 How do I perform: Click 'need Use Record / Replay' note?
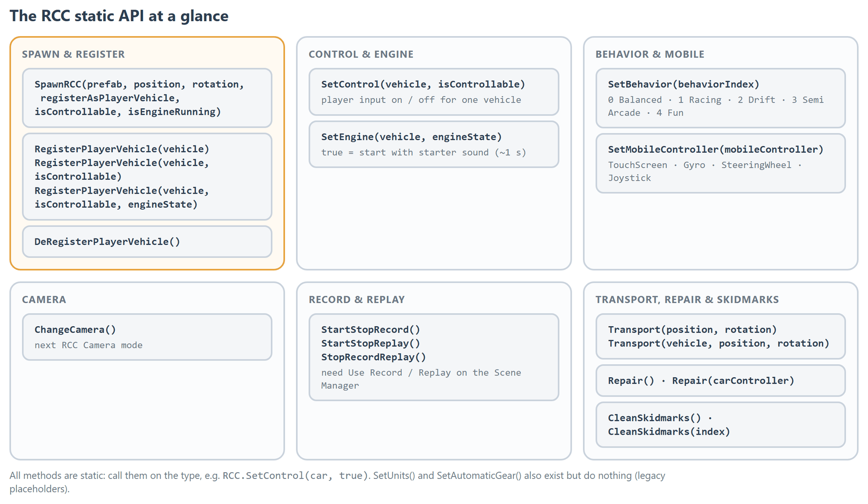click(x=421, y=379)
